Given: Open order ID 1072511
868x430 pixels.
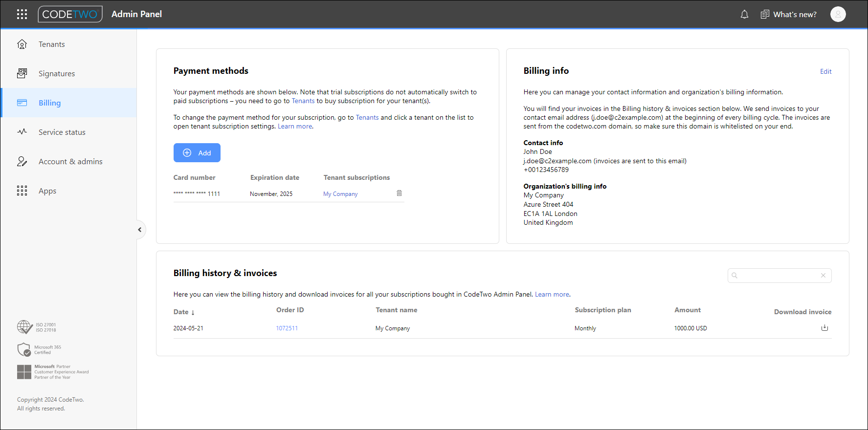Looking at the screenshot, I should (287, 328).
